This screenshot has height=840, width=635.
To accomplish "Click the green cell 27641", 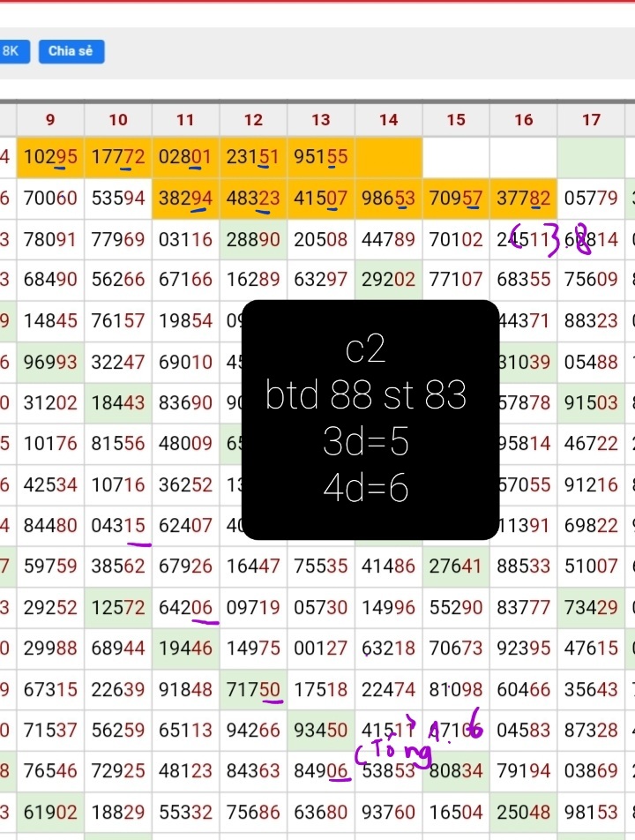I will click(x=456, y=566).
